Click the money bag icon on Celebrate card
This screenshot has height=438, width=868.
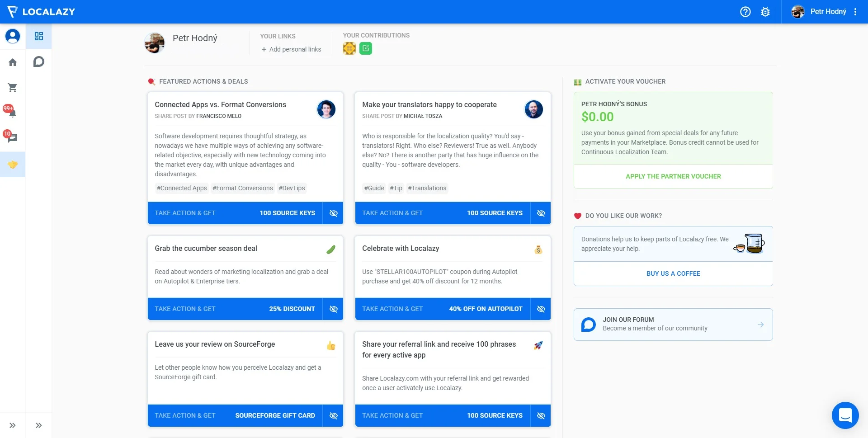pyautogui.click(x=538, y=250)
